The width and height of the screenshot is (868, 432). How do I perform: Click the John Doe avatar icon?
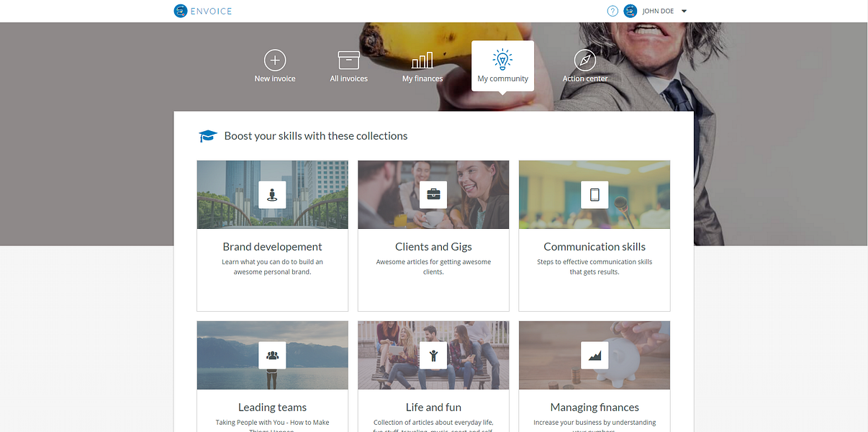(630, 11)
